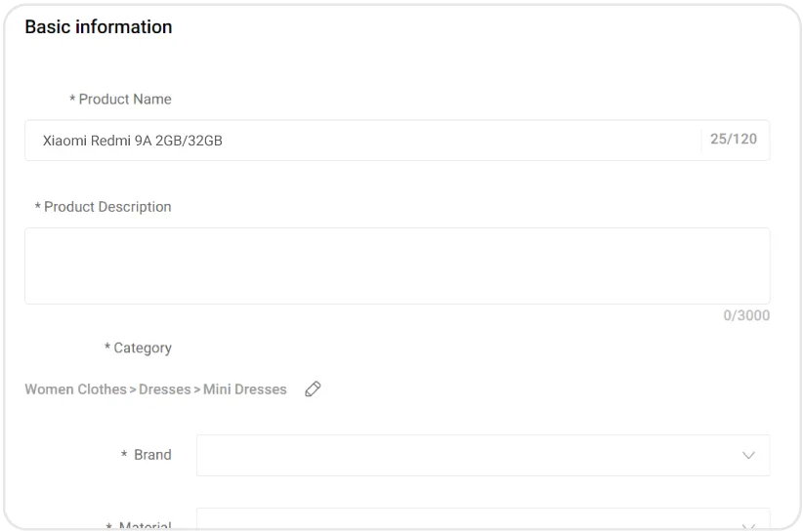Click the pencil icon to edit category
Screen dimensions: 803x532
[x=313, y=389]
